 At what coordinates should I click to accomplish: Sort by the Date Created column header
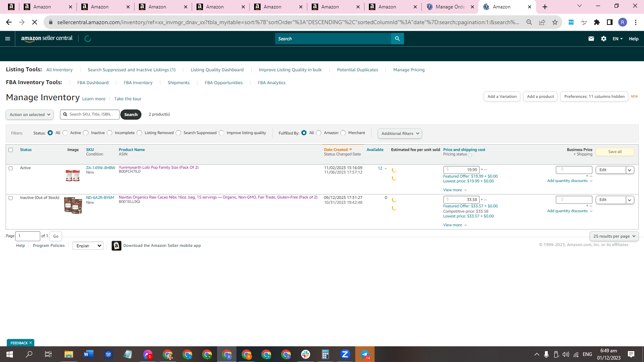click(x=338, y=150)
